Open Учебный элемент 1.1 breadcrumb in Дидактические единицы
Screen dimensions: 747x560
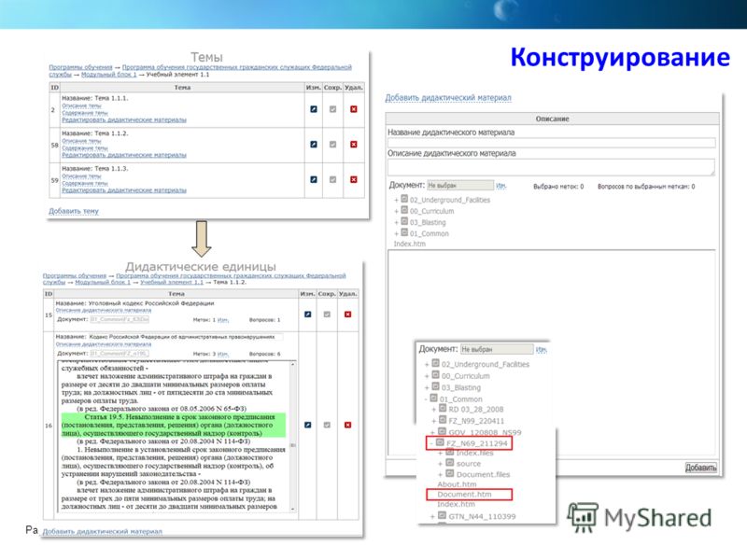click(x=172, y=283)
